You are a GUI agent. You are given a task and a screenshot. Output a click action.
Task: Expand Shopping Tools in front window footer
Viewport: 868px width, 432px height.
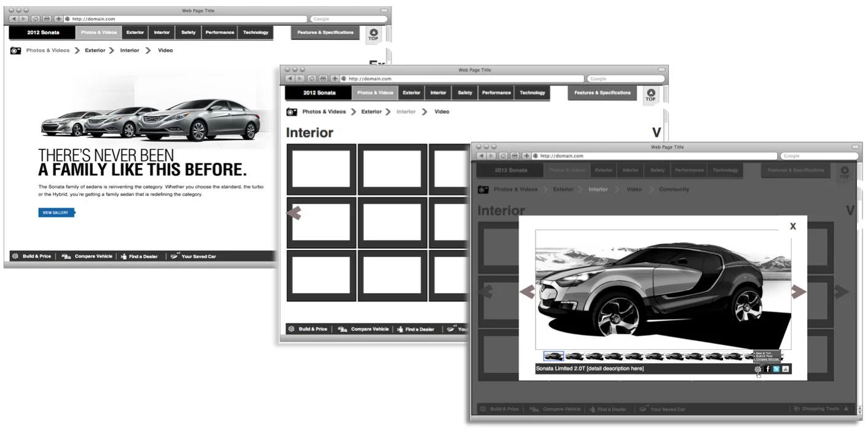click(821, 409)
